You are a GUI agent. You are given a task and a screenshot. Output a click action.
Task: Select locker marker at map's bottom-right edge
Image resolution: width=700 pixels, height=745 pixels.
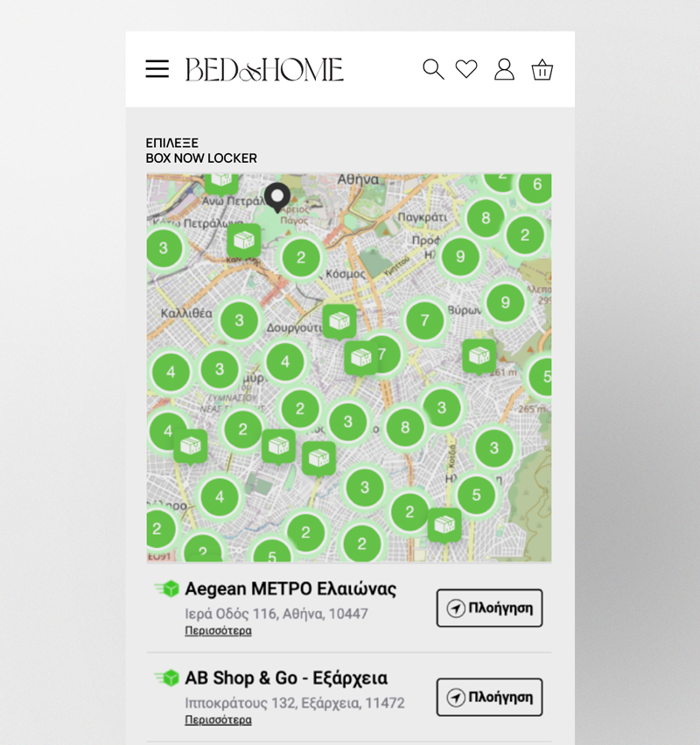[x=444, y=524]
